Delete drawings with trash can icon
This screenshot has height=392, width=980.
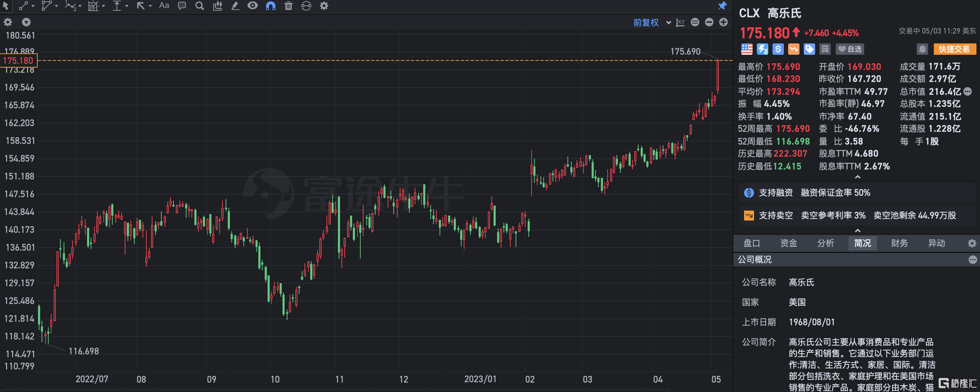tap(289, 6)
